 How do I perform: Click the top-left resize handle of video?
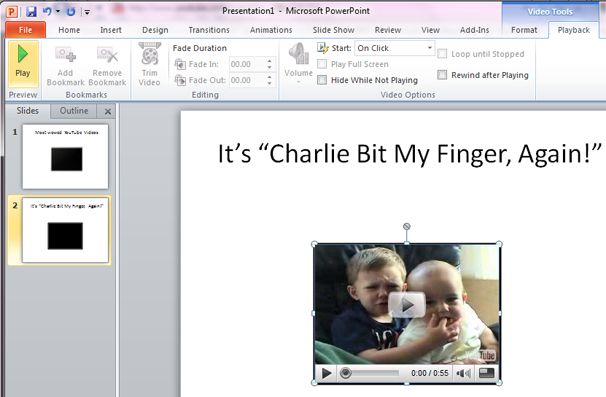click(314, 244)
